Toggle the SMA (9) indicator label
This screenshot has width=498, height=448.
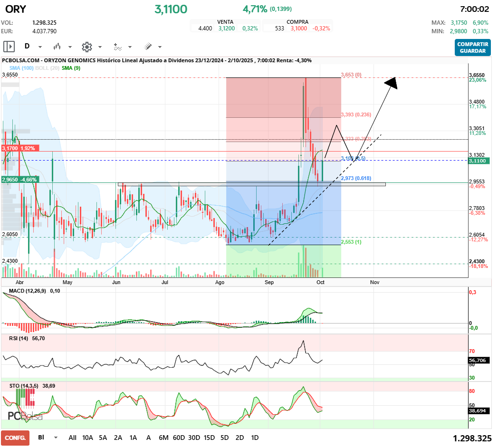click(71, 68)
